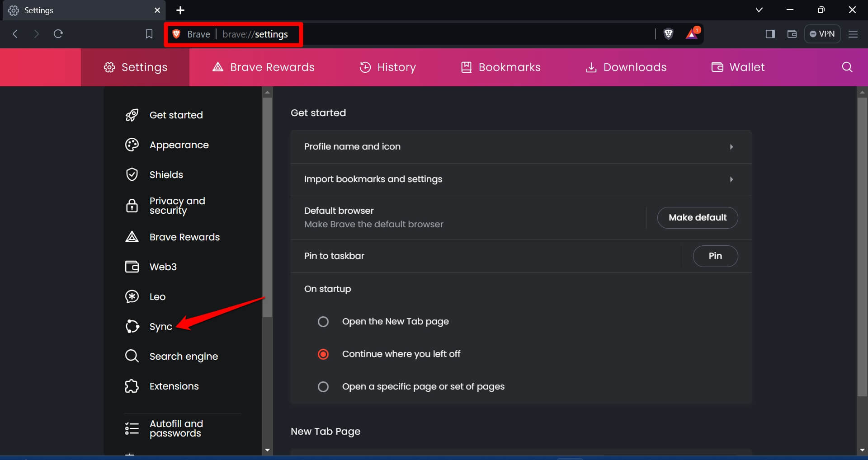Expand Import bookmarks and settings row

[x=521, y=179]
